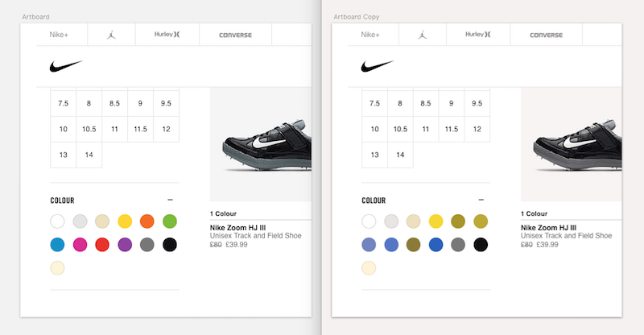
Task: Pick the white colour swatch in Artboard Copy
Action: (369, 221)
